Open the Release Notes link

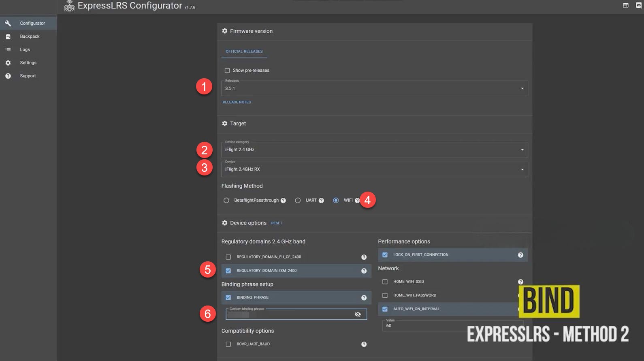pyautogui.click(x=237, y=102)
